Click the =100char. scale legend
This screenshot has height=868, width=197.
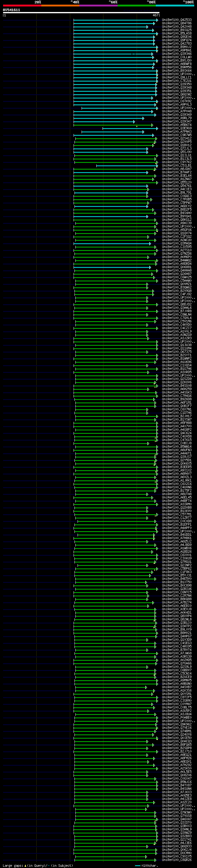(x=146, y=866)
